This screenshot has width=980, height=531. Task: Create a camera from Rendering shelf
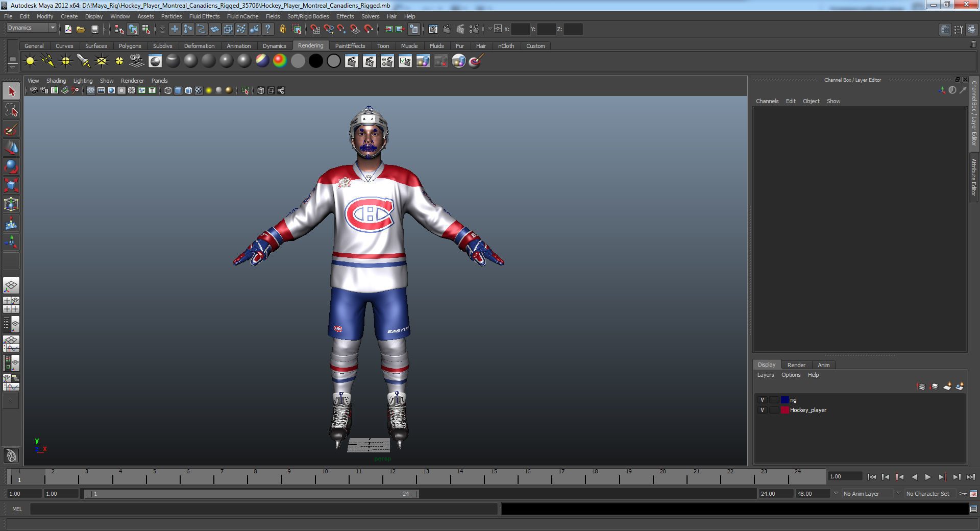[x=137, y=61]
